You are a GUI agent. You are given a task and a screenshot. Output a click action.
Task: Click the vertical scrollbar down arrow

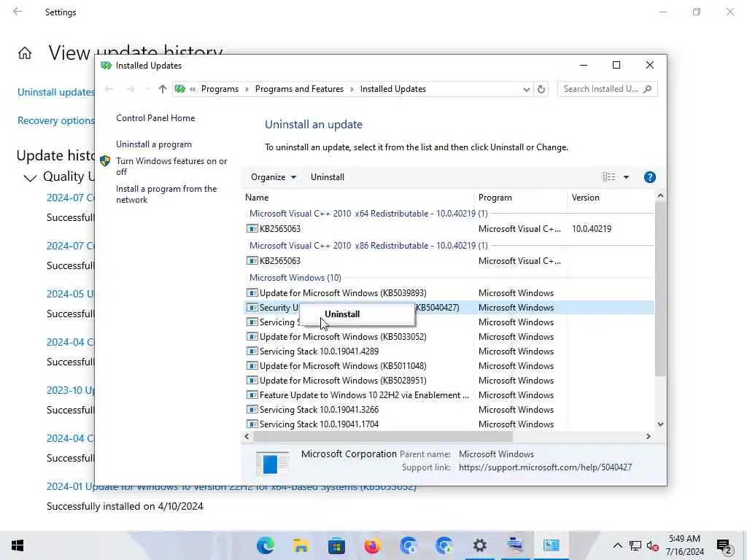point(660,424)
